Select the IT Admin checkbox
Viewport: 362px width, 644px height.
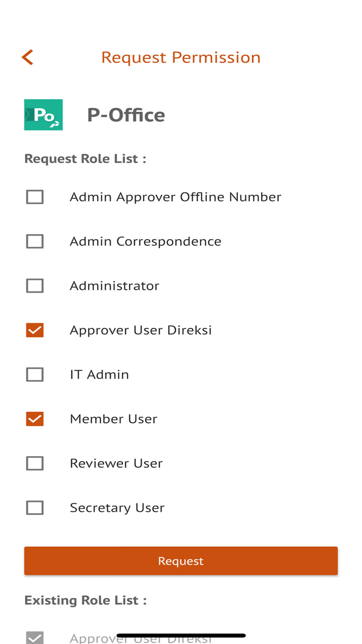pyautogui.click(x=35, y=374)
